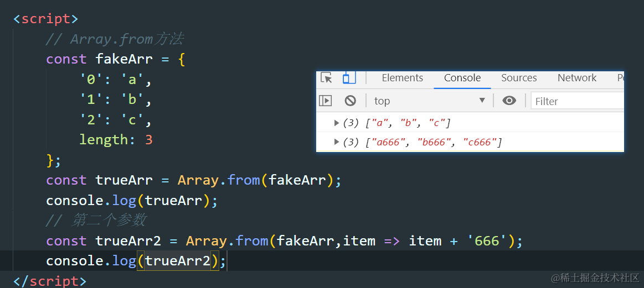Click the "'0': 'a'," property line
Image resolution: width=644 pixels, height=288 pixels.
[x=116, y=79]
